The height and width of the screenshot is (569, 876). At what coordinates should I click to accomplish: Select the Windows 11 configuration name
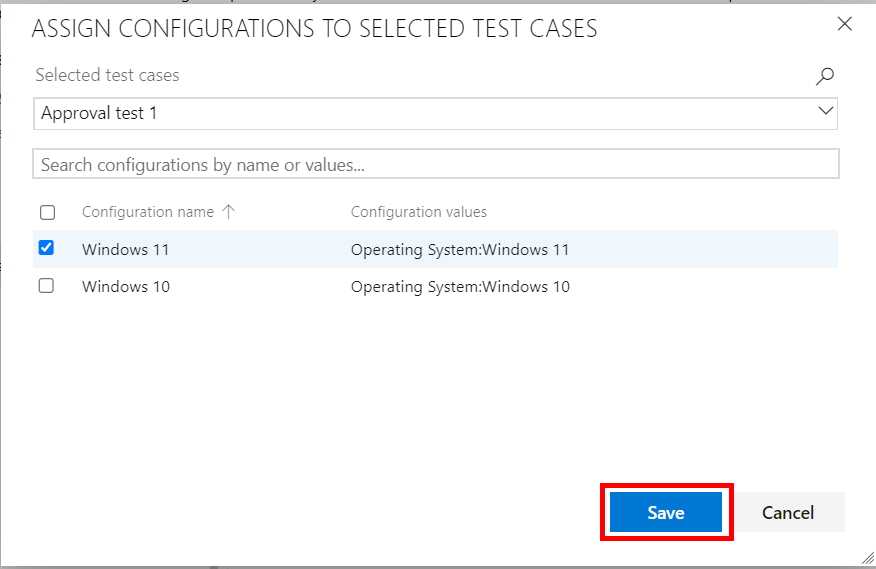coord(126,250)
